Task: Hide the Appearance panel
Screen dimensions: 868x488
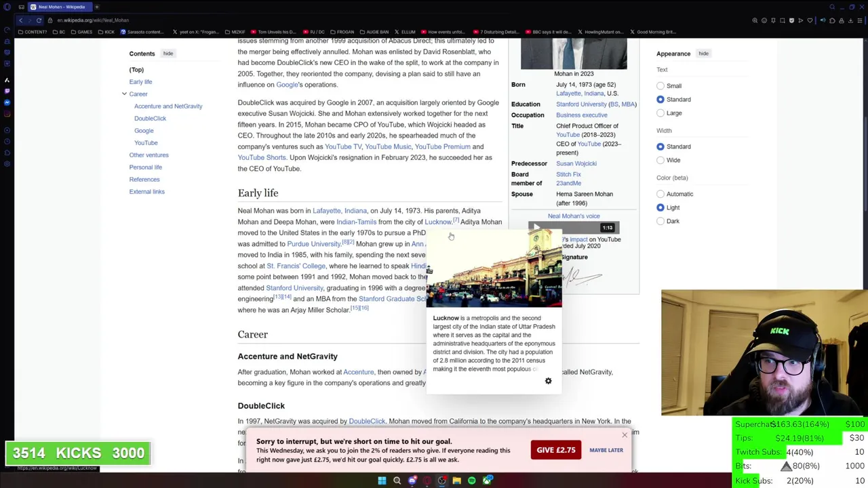Action: coord(703,54)
